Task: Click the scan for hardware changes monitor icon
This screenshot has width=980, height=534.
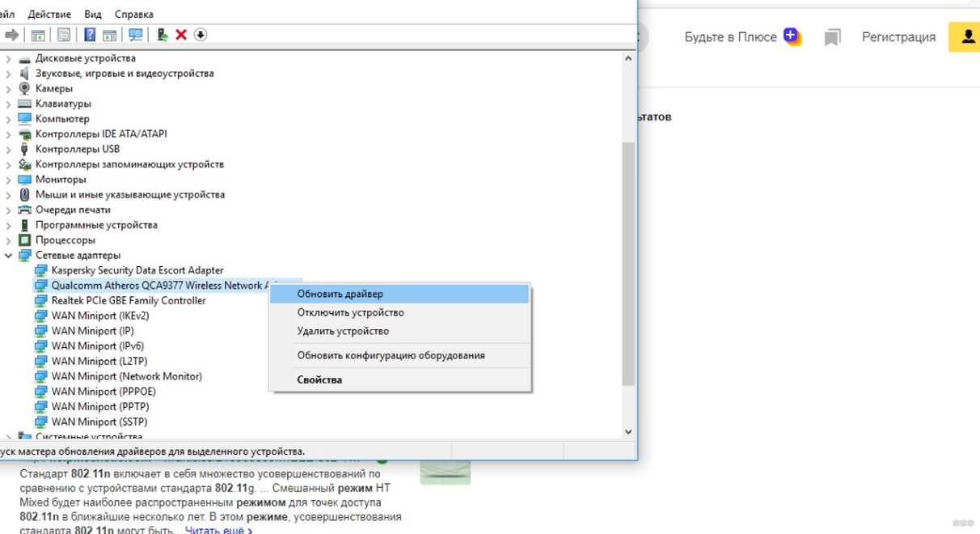Action: tap(136, 34)
